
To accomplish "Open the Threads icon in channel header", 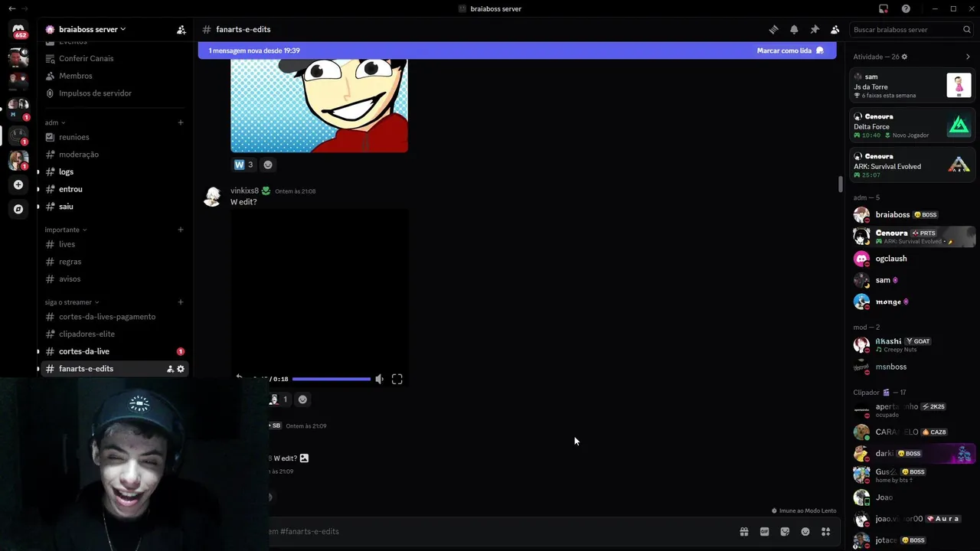I will (773, 30).
